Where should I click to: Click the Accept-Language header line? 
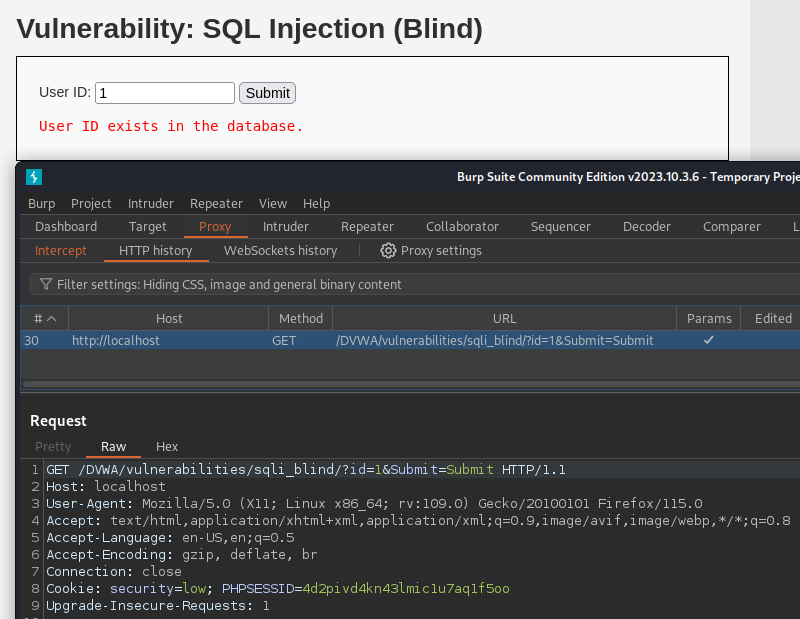[170, 538]
